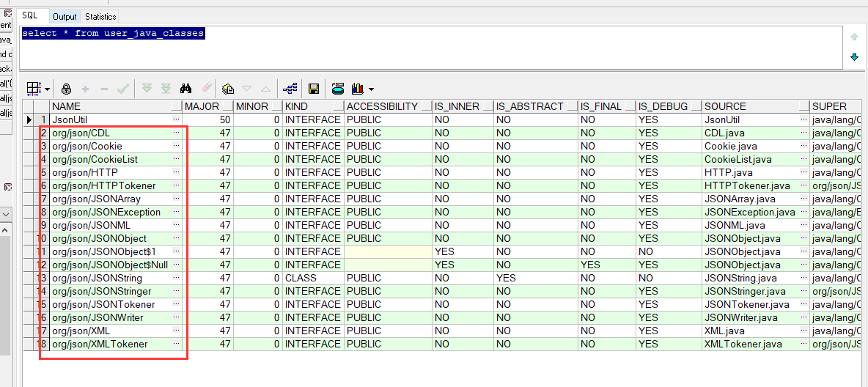This screenshot has height=387, width=868.
Task: Switch to the Statistics tab
Action: coord(100,17)
